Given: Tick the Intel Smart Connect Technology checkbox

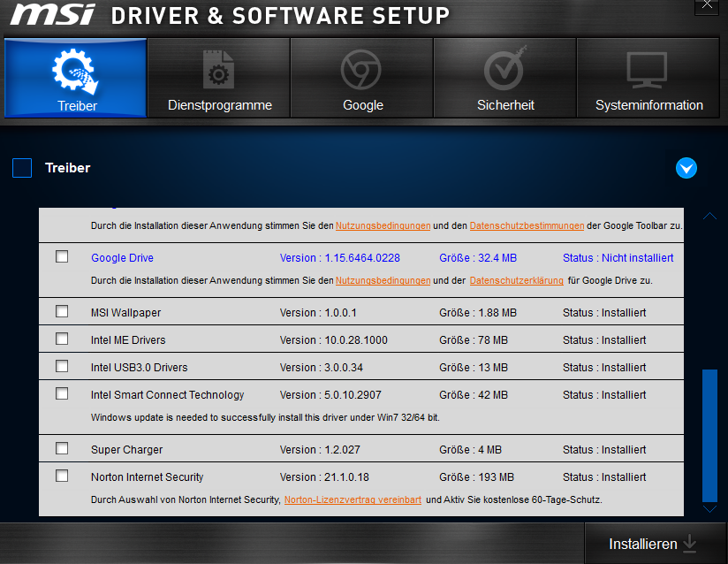Looking at the screenshot, I should 62,393.
